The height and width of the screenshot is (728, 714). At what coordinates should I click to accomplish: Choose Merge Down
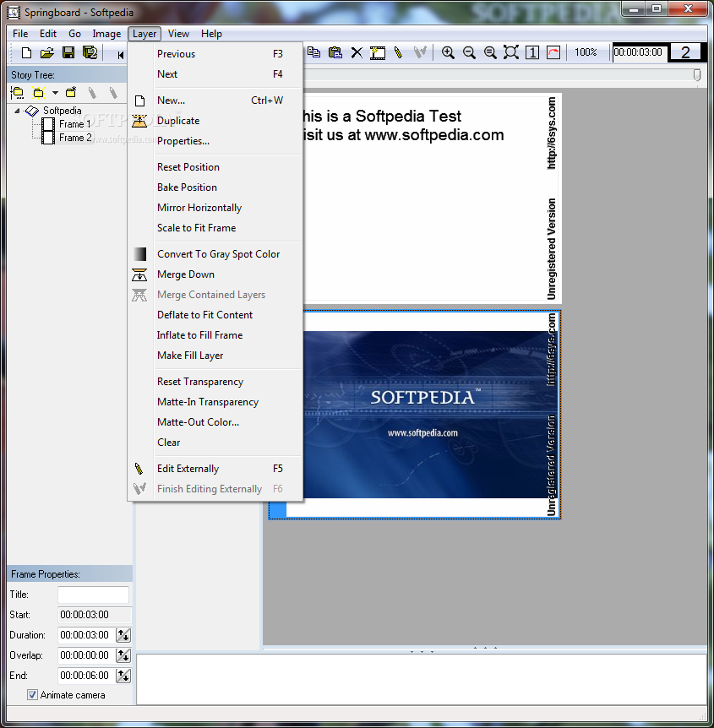pyautogui.click(x=215, y=274)
